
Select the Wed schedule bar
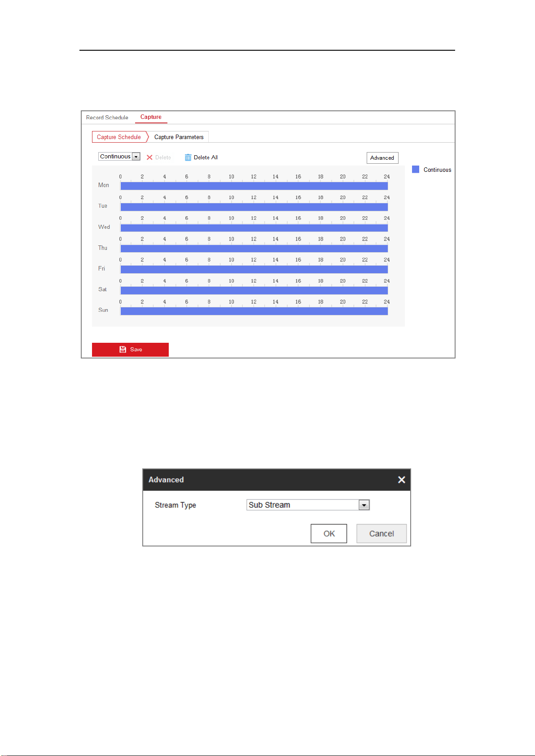tap(254, 227)
